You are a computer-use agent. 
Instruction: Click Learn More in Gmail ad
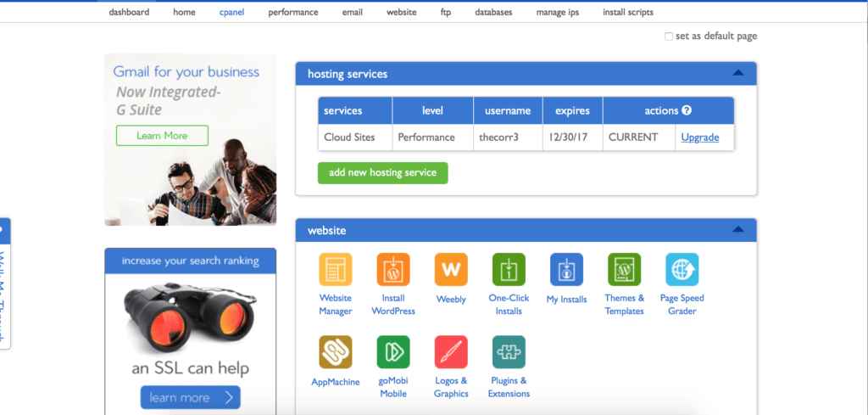tap(162, 136)
